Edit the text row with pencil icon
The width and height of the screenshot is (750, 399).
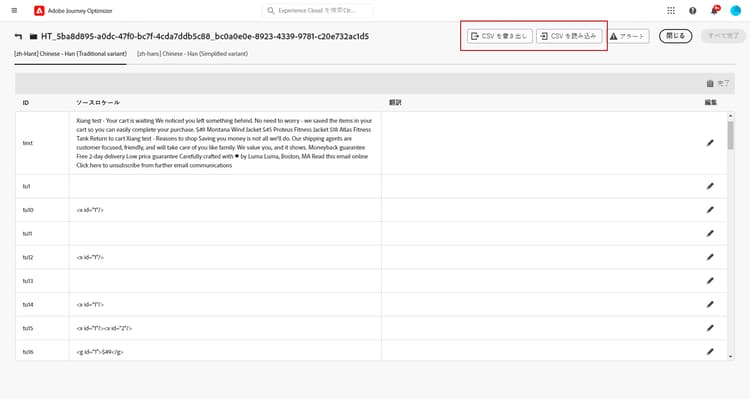click(710, 143)
